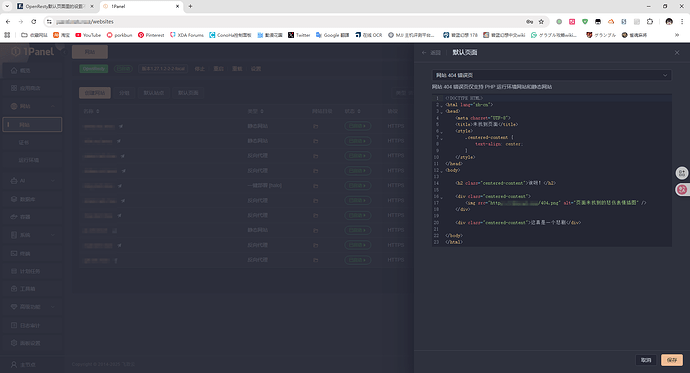This screenshot has width=690, height=373.
Task: Click the 取消 button
Action: pos(646,360)
